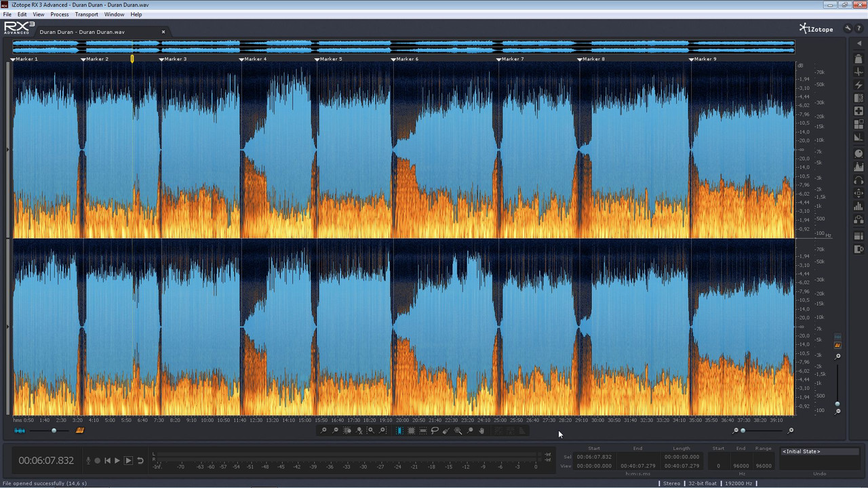Open the File menu
This screenshot has width=868, height=488.
point(7,14)
